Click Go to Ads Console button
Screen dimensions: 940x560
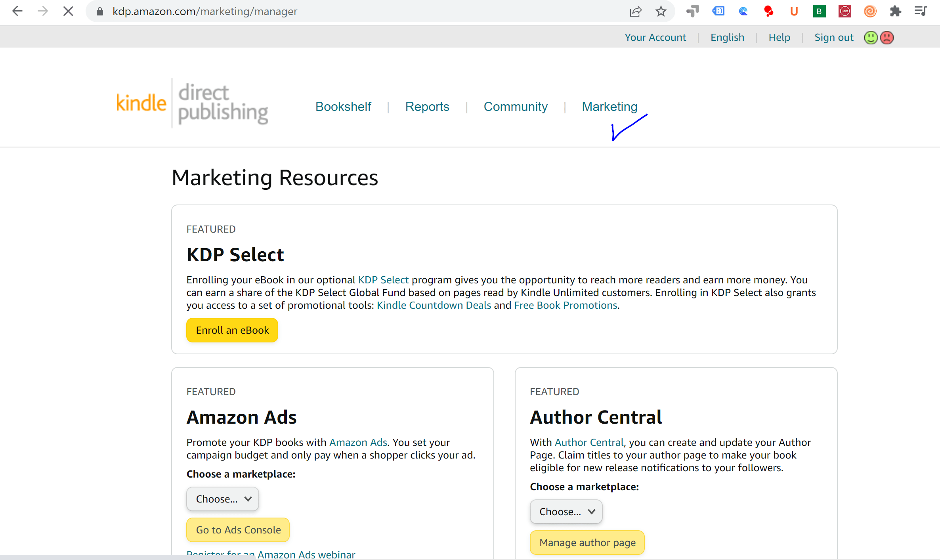pos(238,530)
